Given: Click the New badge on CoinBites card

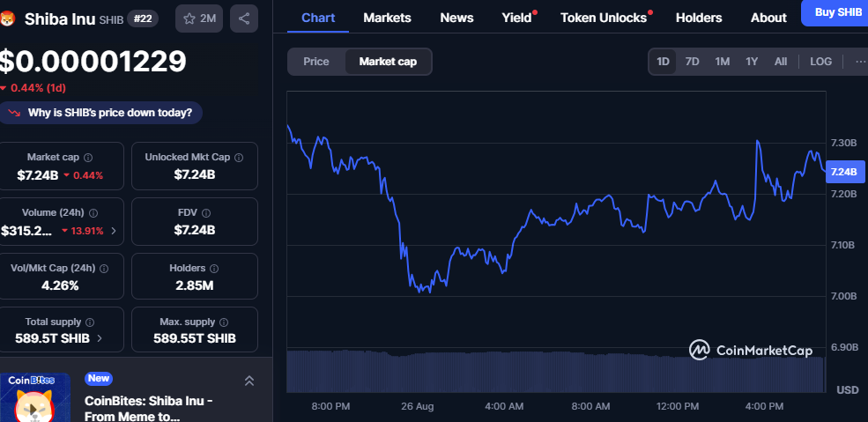Looking at the screenshot, I should coord(99,378).
